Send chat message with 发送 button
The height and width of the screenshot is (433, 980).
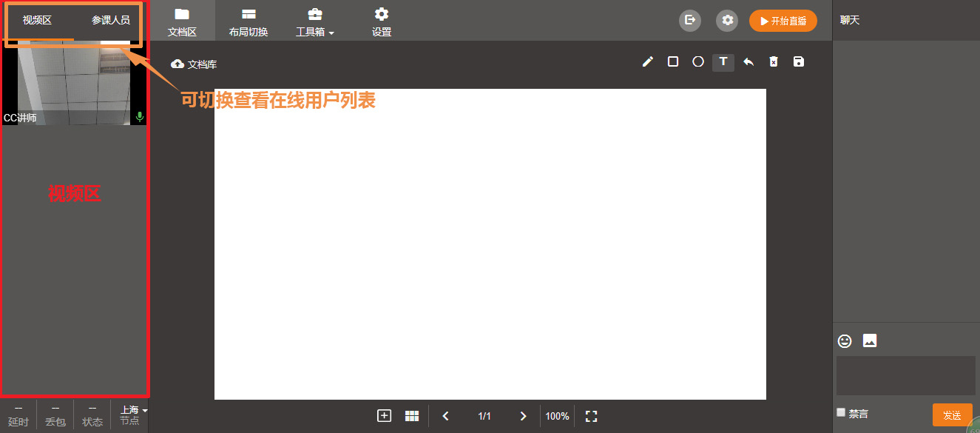(x=952, y=415)
